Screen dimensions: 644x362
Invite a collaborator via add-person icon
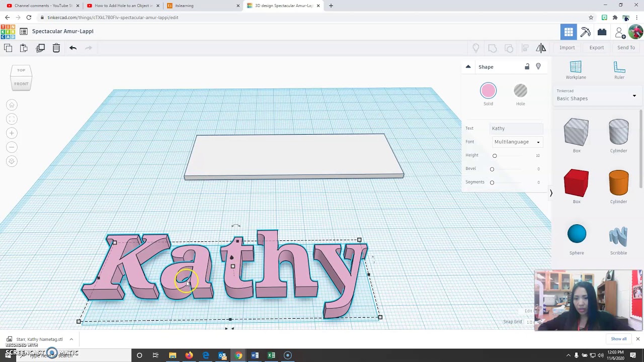click(620, 33)
